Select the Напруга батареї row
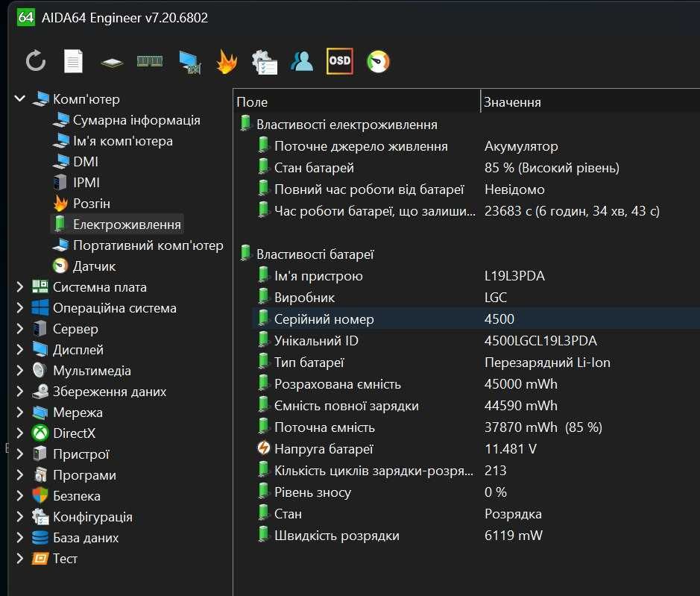Image resolution: width=700 pixels, height=596 pixels. point(476,448)
